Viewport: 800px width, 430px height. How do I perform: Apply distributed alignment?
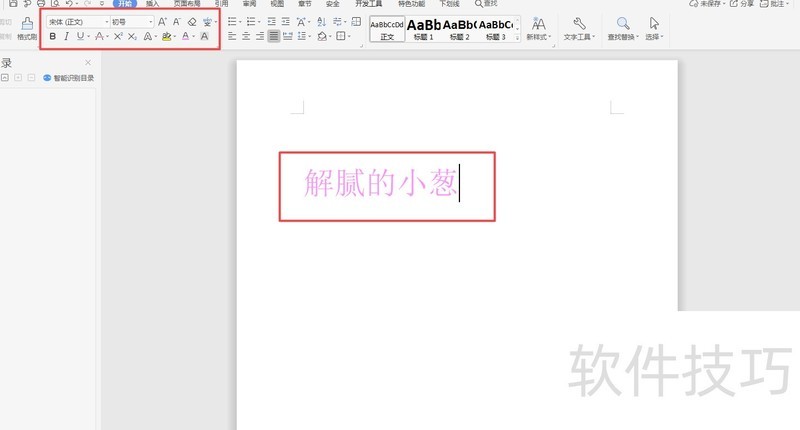288,36
